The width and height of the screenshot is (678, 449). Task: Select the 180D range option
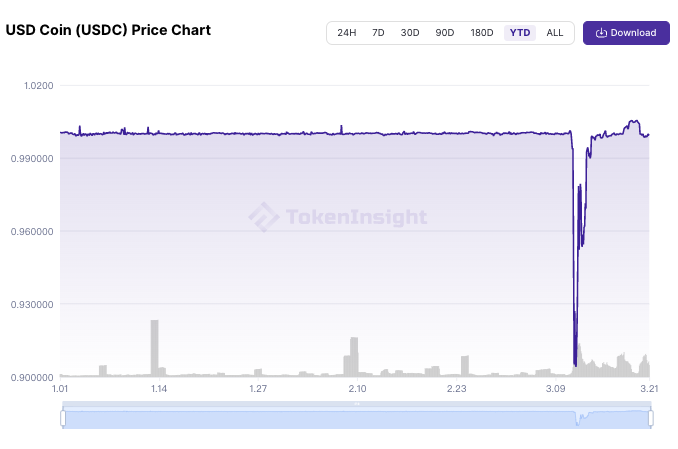pos(482,33)
